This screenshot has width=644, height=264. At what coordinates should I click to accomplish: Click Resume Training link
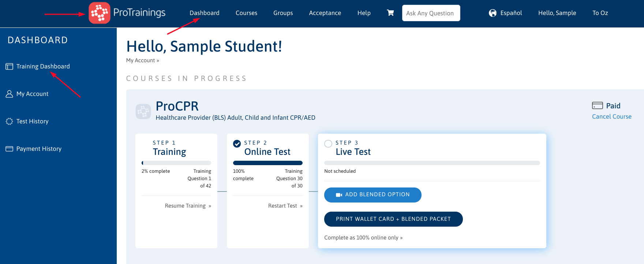(188, 206)
